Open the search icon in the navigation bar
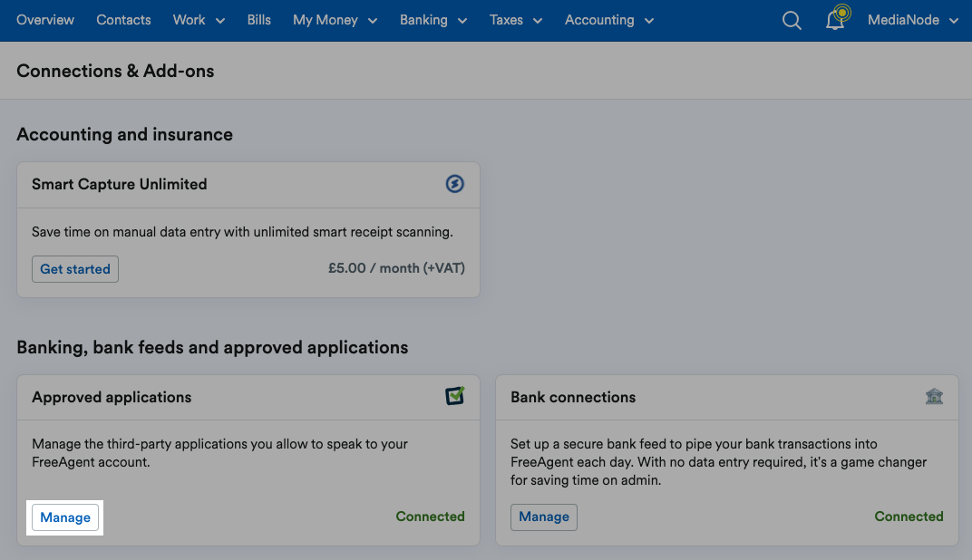 (791, 20)
